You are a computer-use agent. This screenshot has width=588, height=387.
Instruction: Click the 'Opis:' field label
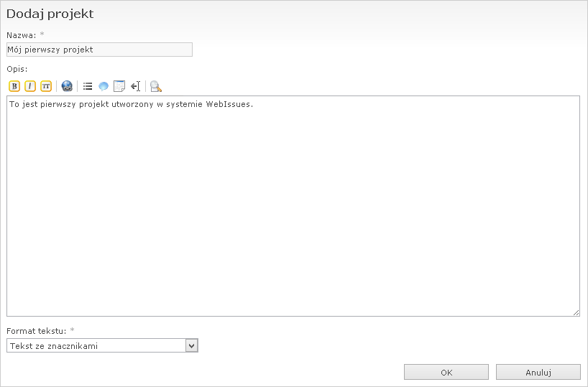coord(17,69)
